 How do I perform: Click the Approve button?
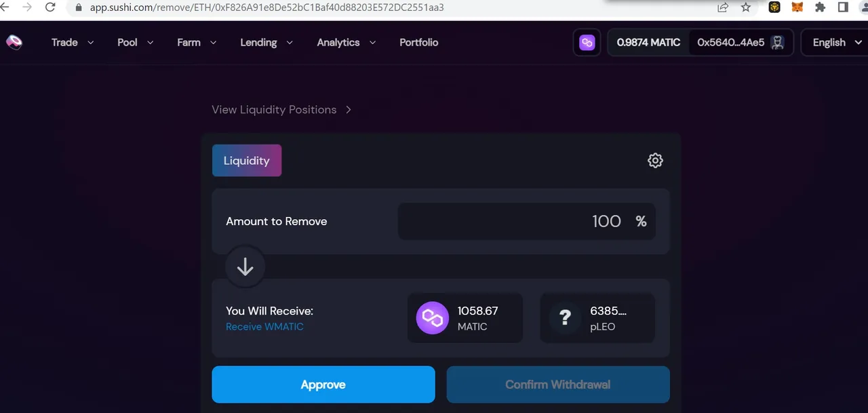[323, 385]
